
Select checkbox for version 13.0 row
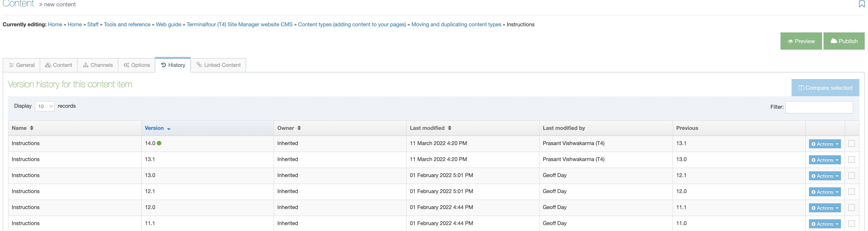(x=851, y=176)
